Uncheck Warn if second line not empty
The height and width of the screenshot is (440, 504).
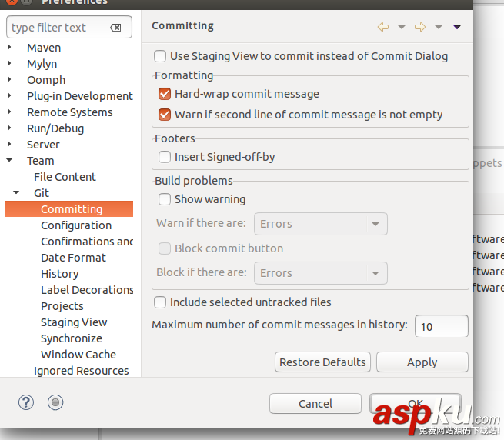point(165,115)
